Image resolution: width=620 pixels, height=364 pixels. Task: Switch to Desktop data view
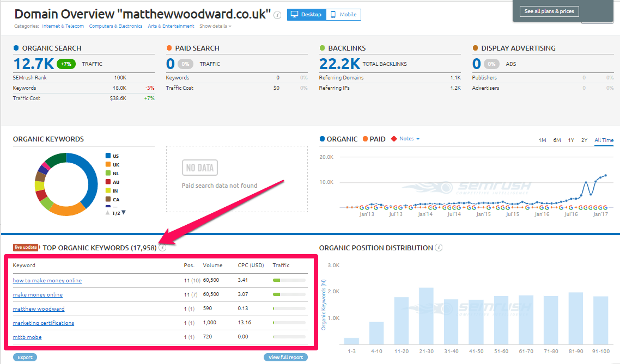[x=306, y=15]
